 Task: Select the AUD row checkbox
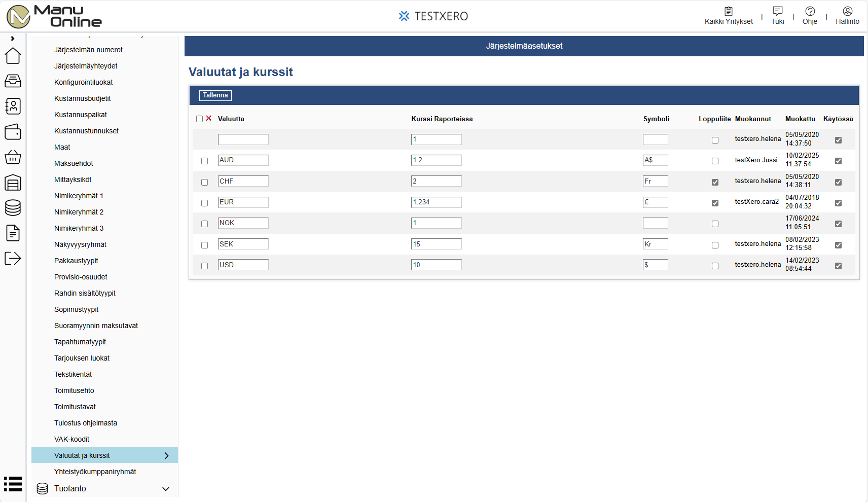[204, 161]
